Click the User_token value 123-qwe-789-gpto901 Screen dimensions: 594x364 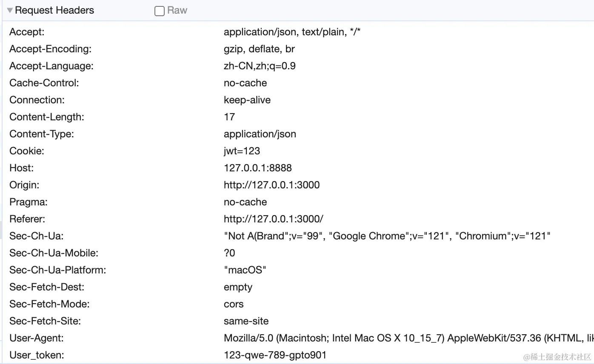pos(275,355)
